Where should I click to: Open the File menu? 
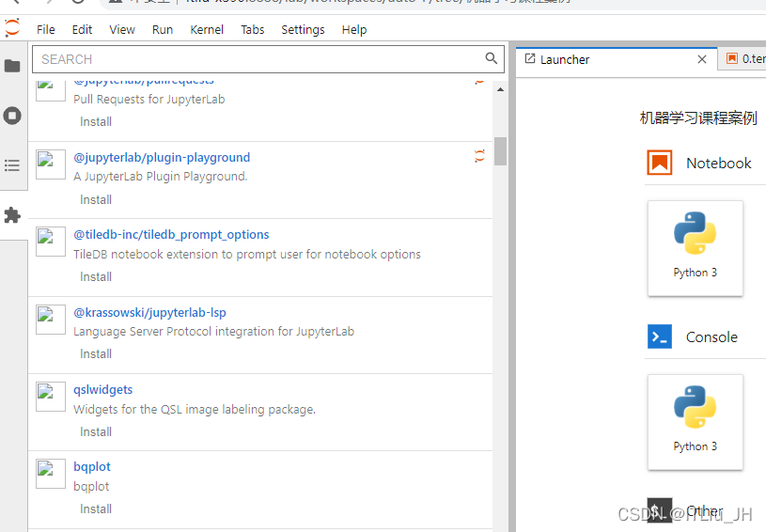45,30
